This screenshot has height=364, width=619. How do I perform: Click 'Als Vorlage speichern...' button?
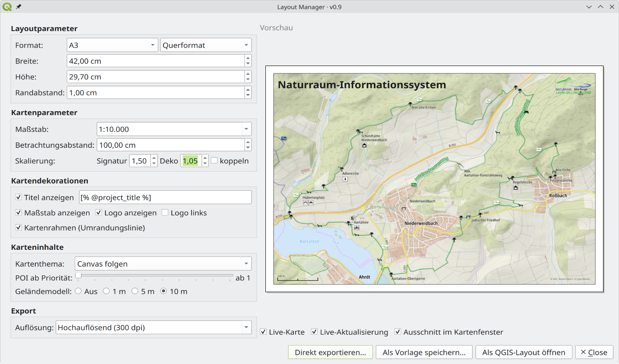pyautogui.click(x=424, y=352)
